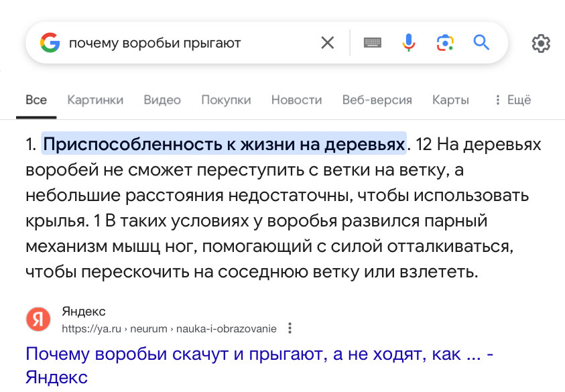Open quick settings via the gear icon

pos(541,44)
